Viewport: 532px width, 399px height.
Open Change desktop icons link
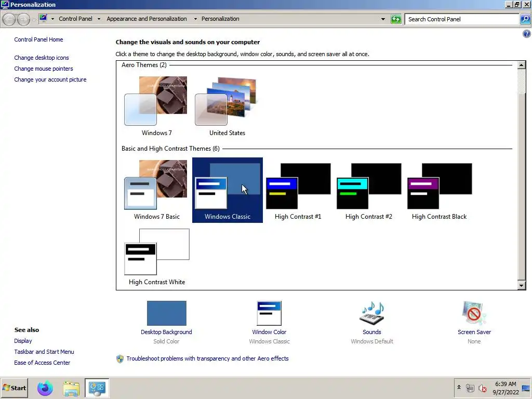(42, 58)
